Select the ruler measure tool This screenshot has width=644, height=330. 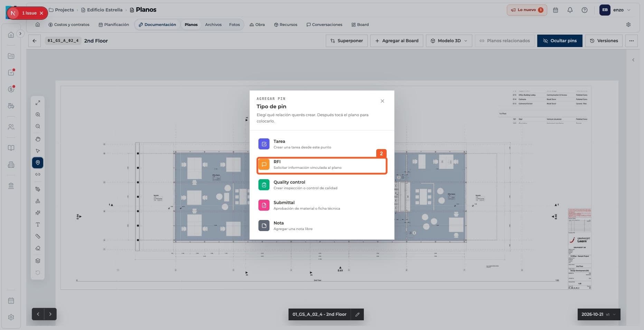38,236
